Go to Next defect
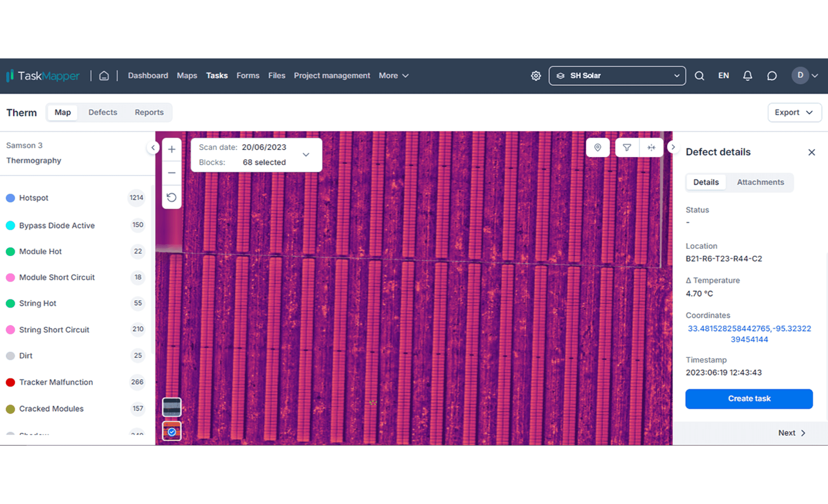828x504 pixels. pyautogui.click(x=792, y=433)
